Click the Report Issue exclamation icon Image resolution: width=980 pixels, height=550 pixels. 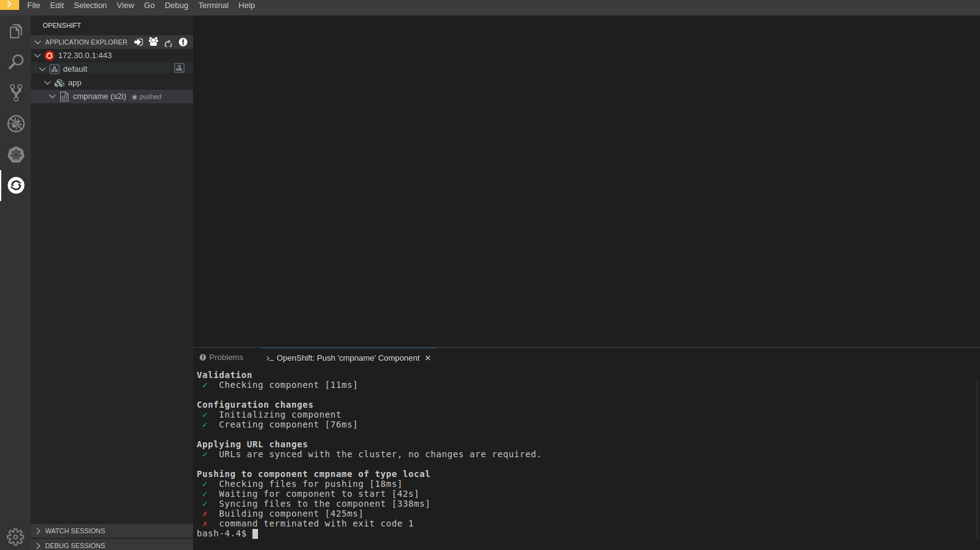(183, 42)
